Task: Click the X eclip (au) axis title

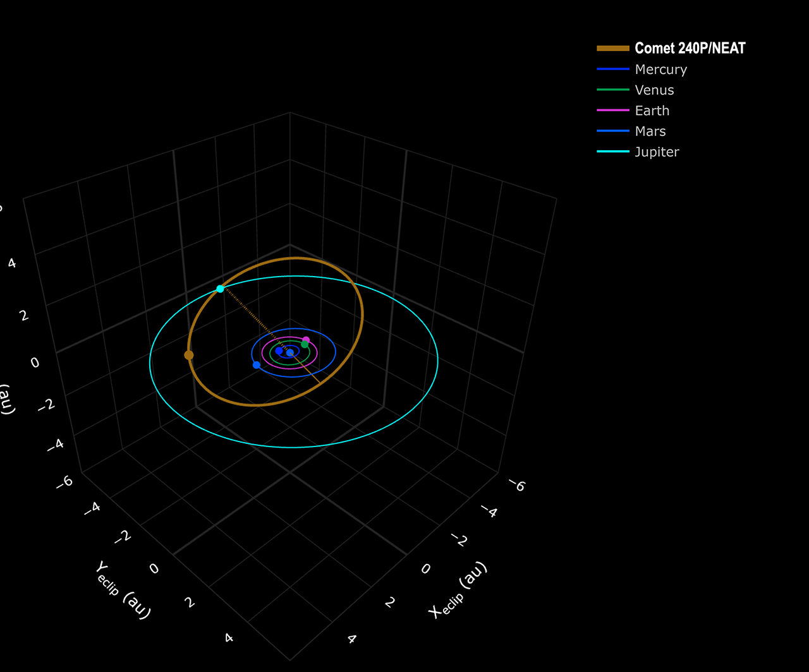Action: pyautogui.click(x=457, y=590)
